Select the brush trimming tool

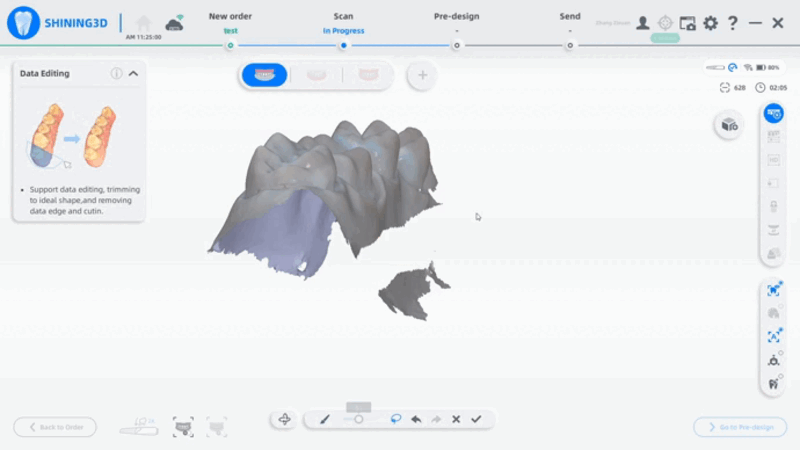pyautogui.click(x=324, y=419)
